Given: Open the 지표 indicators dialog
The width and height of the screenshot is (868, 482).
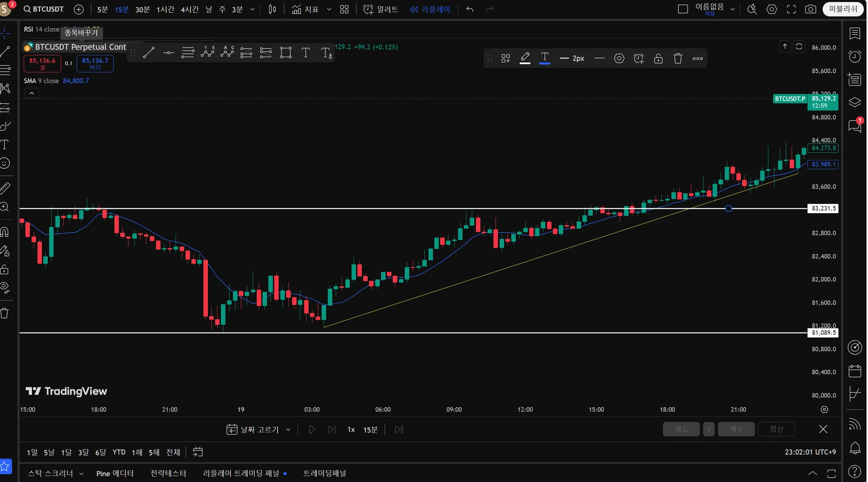Looking at the screenshot, I should (x=305, y=9).
